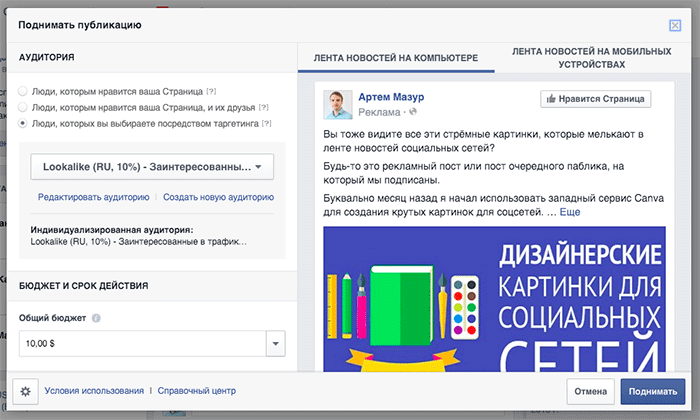Select people who like your Page
The width and height of the screenshot is (700, 420).
[x=22, y=91]
